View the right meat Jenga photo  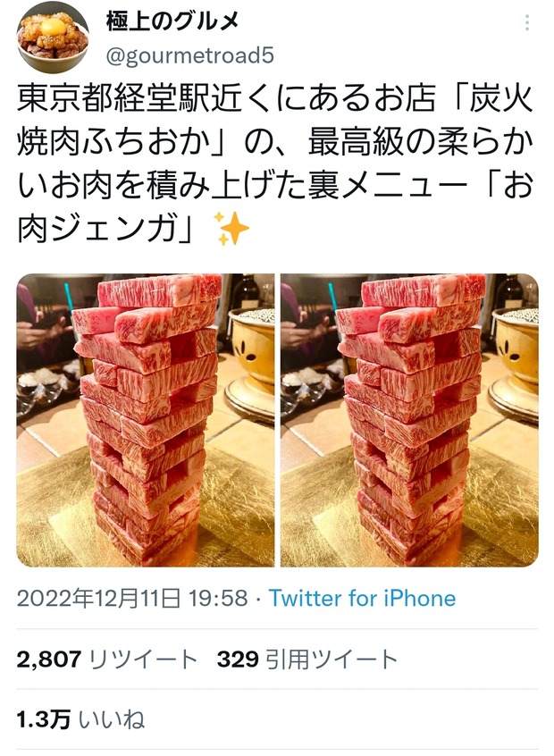(x=409, y=420)
